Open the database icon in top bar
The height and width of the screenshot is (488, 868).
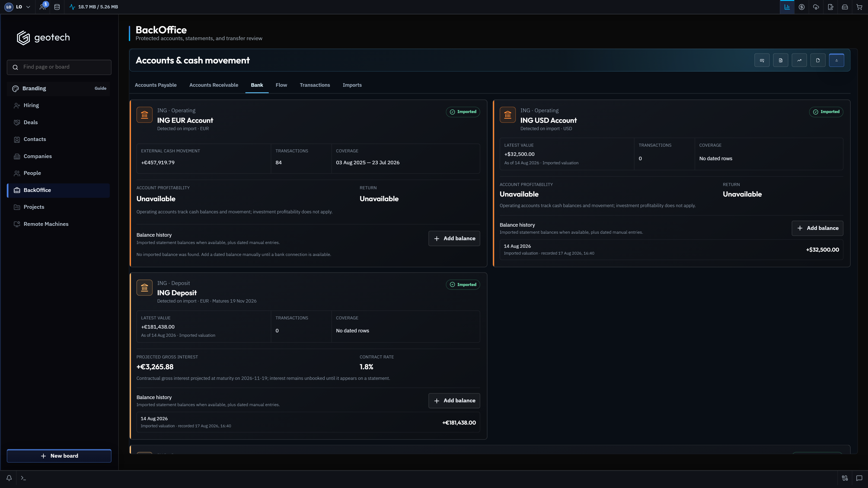tap(57, 7)
